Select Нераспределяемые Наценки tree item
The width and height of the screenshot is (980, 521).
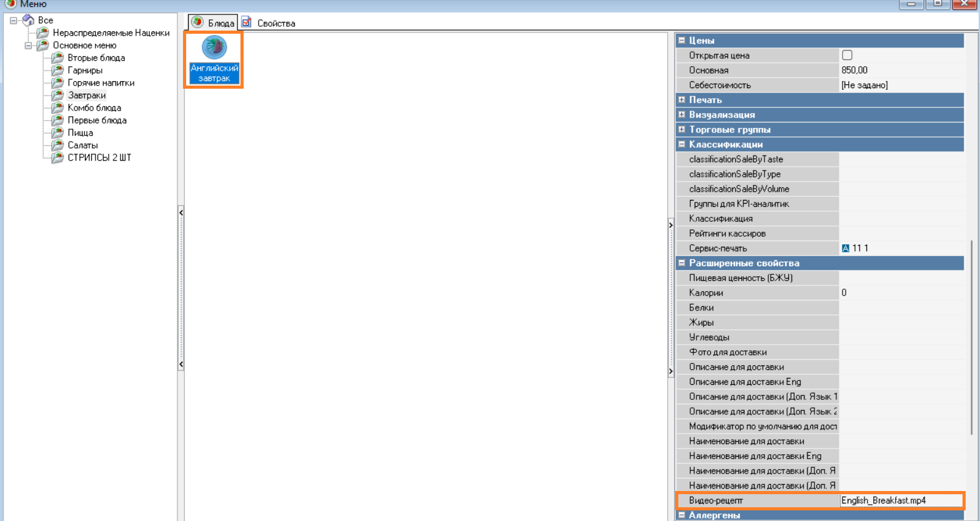[111, 32]
